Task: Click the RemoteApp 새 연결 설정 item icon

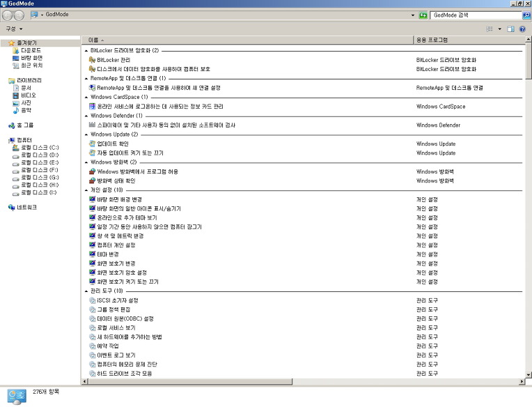Action: (92, 88)
